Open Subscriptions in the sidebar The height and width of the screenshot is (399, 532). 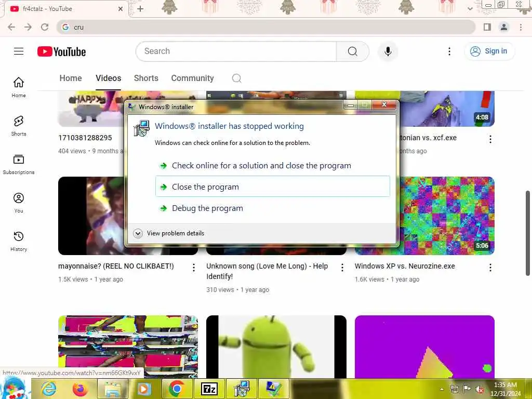pyautogui.click(x=19, y=164)
